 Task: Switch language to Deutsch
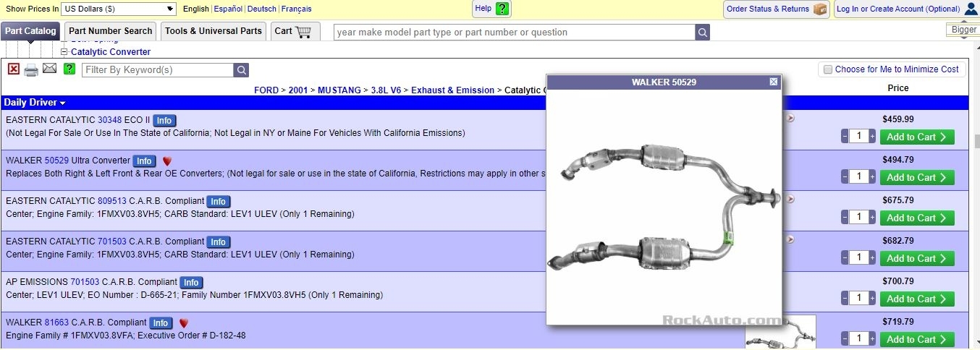262,9
